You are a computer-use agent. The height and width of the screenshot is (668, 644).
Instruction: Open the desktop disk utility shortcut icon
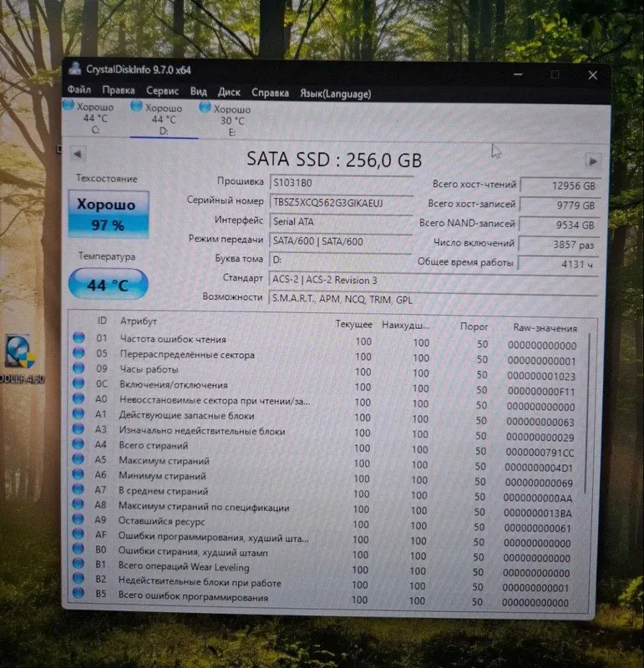point(18,352)
